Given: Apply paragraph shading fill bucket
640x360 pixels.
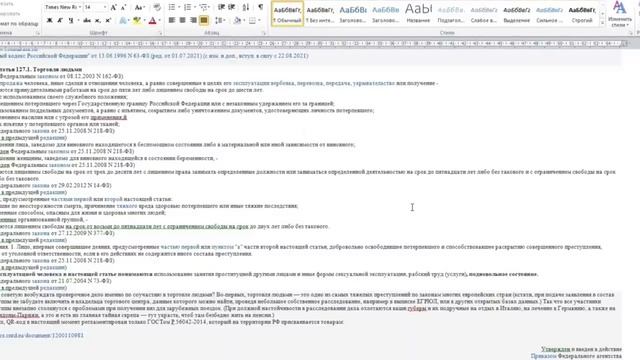Looking at the screenshot, I should [x=237, y=20].
